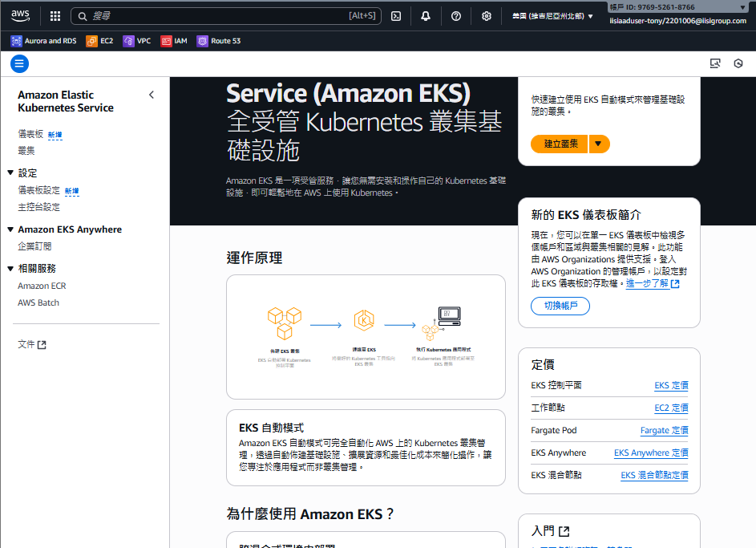Click the 入門 external link icon
Viewport: 756px width, 548px height.
[x=564, y=532]
